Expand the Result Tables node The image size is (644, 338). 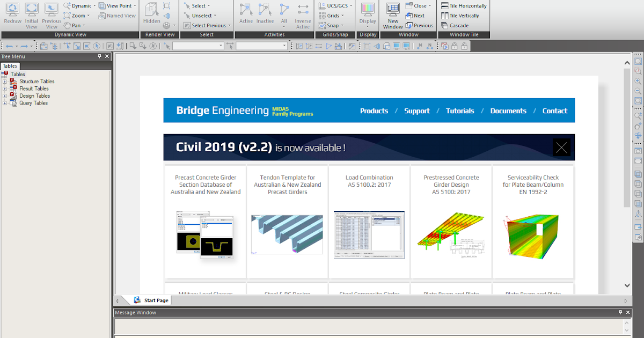pos(5,89)
